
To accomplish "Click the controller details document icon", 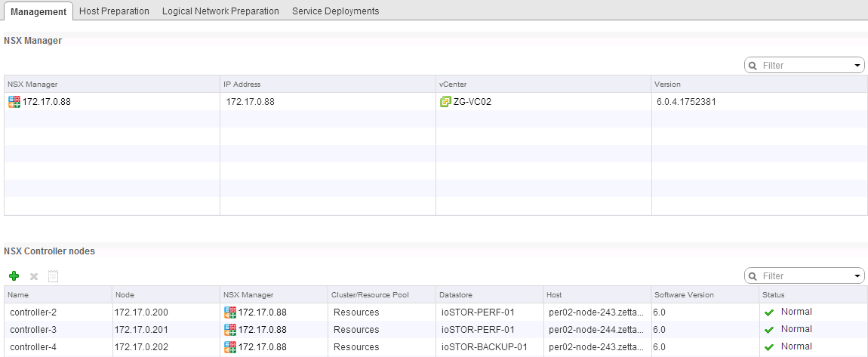I will [x=53, y=276].
